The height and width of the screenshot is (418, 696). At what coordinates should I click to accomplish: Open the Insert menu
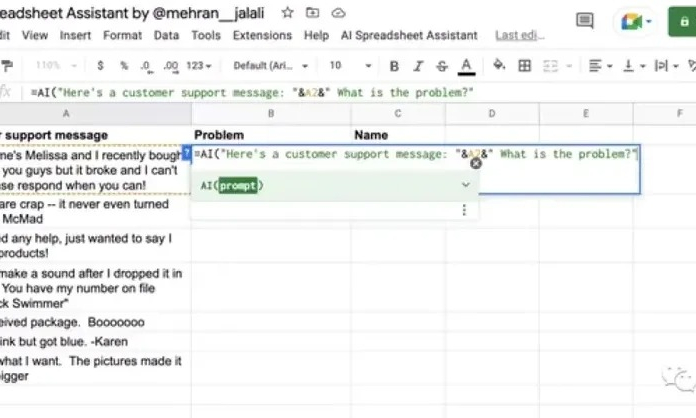pyautogui.click(x=75, y=35)
